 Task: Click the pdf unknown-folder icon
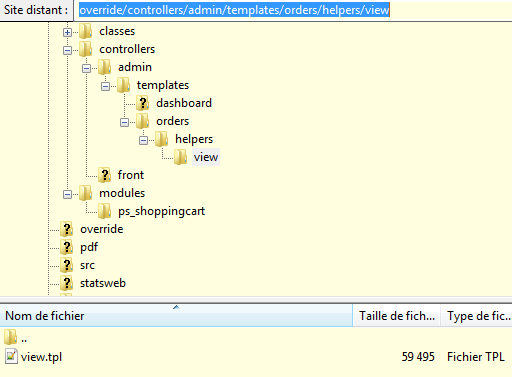point(67,247)
